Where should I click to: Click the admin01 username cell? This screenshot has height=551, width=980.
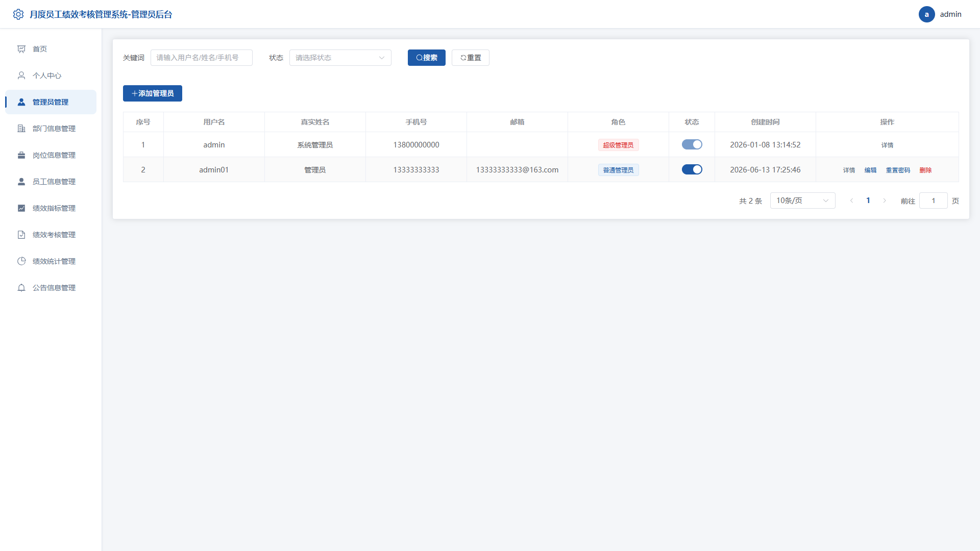click(214, 169)
